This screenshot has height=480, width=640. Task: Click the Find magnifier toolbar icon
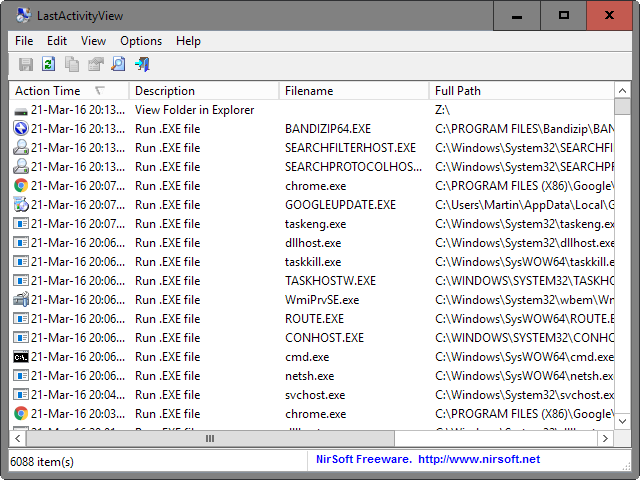click(118, 64)
